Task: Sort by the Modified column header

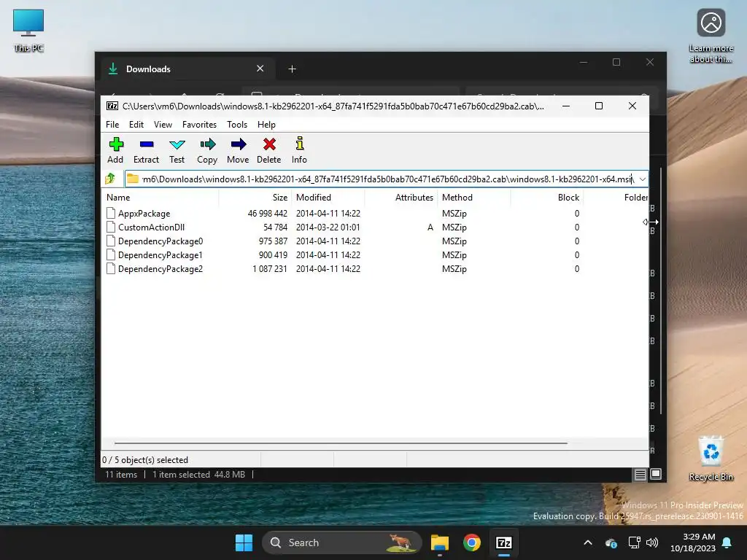Action: tap(328, 197)
